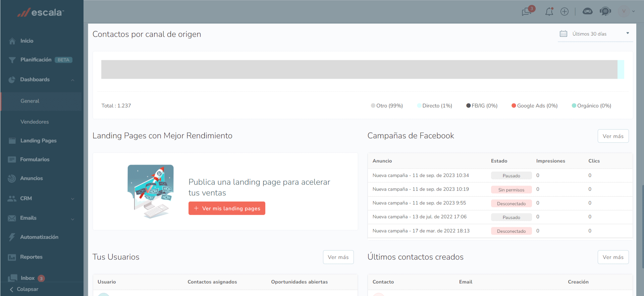
Task: Click Ver mis landing pages button
Action: (x=227, y=208)
